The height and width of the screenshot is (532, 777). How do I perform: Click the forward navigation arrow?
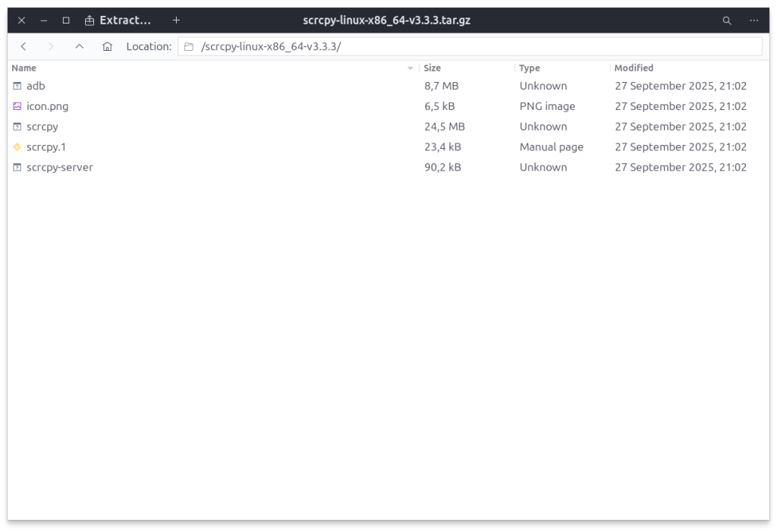point(51,46)
